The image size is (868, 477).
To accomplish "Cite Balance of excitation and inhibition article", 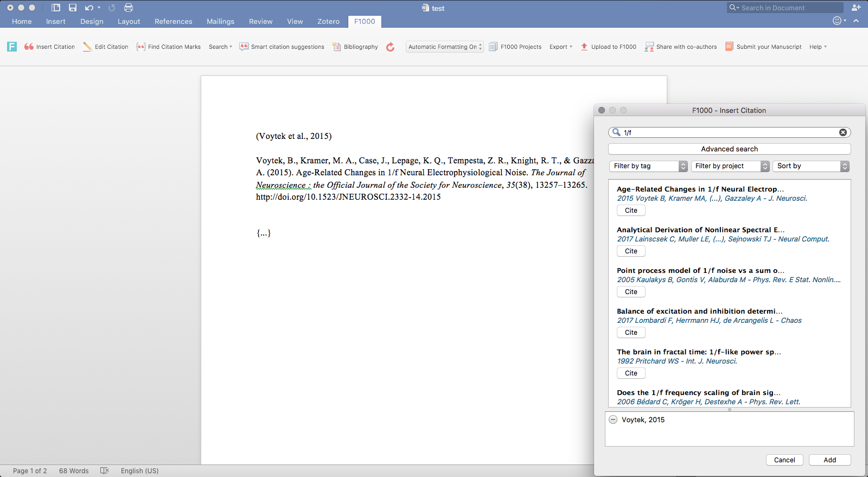I will 631,333.
